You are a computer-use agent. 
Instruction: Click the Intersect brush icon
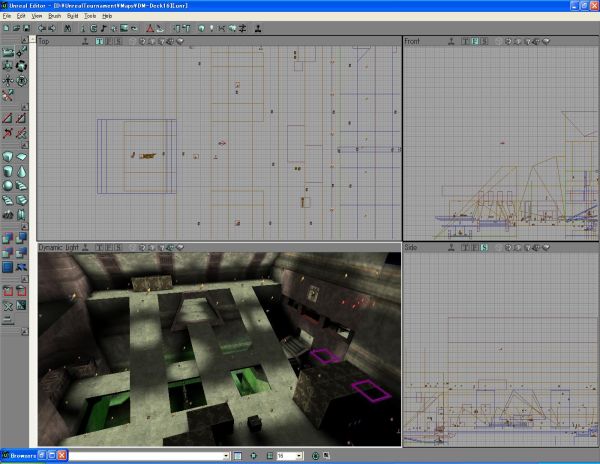tap(8, 252)
